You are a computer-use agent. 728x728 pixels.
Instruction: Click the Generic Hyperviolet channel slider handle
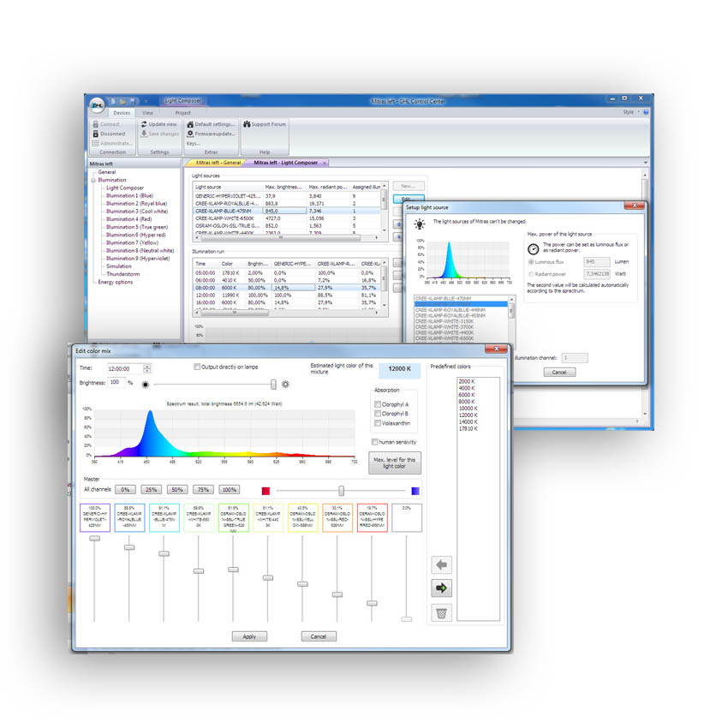94,539
